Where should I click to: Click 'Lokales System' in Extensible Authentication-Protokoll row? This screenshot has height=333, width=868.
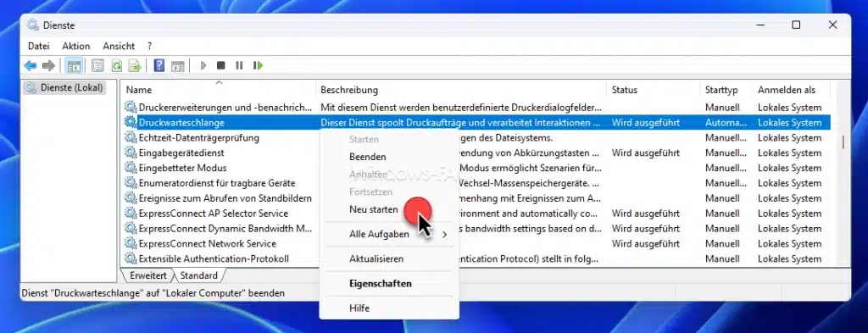point(789,259)
